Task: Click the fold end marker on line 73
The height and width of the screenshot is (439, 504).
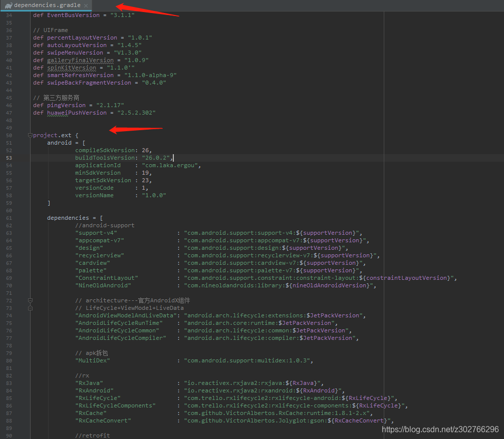Action: [x=30, y=308]
